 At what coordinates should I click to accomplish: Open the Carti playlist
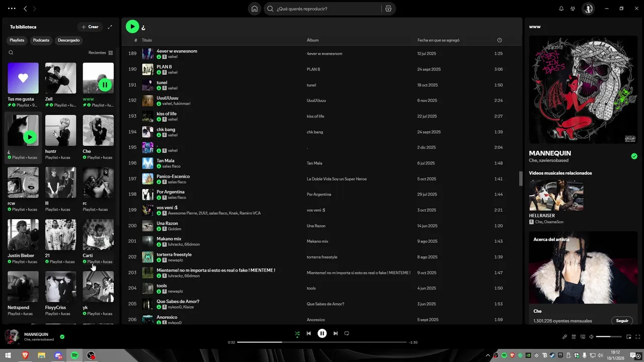[98, 234]
